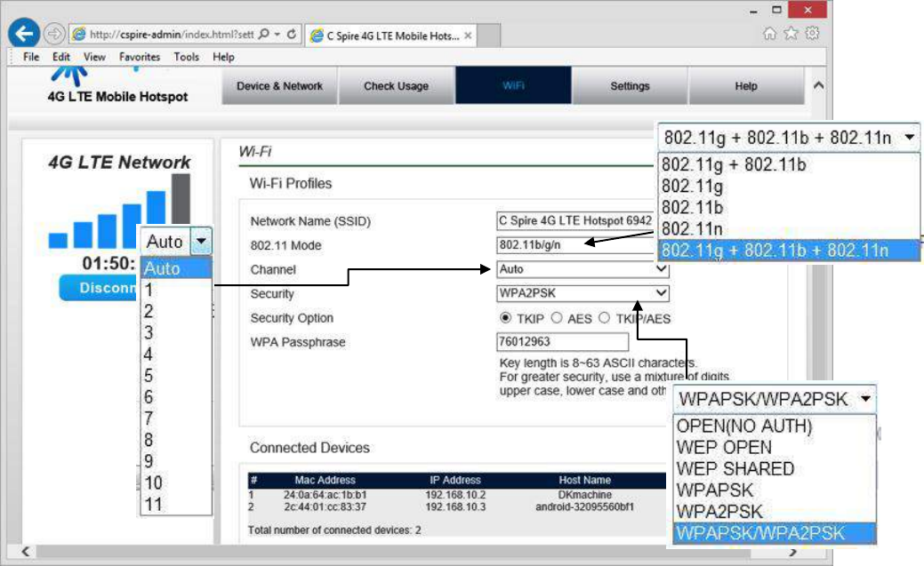Click arrow of enlarged 802.11g + 802.11b + 802.11n dropdown
The image size is (924, 566).
[909, 137]
